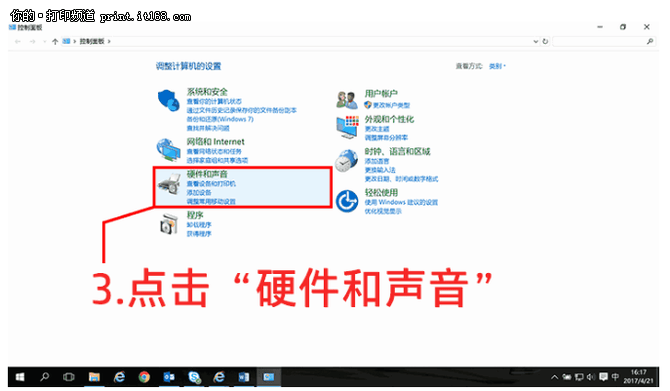Click the Programs category icon
The height and width of the screenshot is (391, 670).
[169, 224]
